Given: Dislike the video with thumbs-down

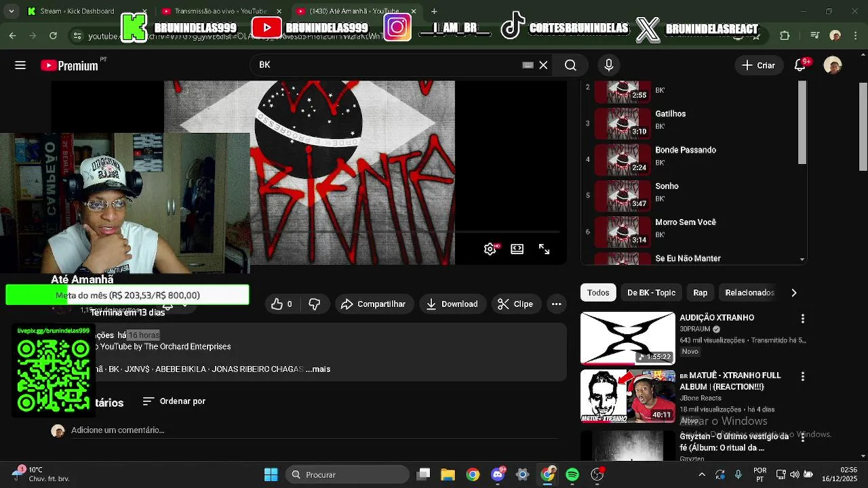Looking at the screenshot, I should [314, 304].
